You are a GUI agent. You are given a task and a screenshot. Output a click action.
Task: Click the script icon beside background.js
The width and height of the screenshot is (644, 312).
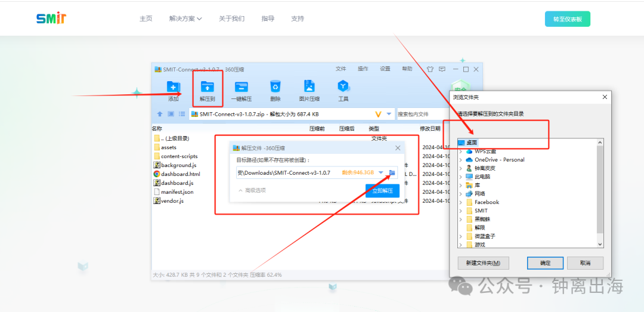pos(156,165)
